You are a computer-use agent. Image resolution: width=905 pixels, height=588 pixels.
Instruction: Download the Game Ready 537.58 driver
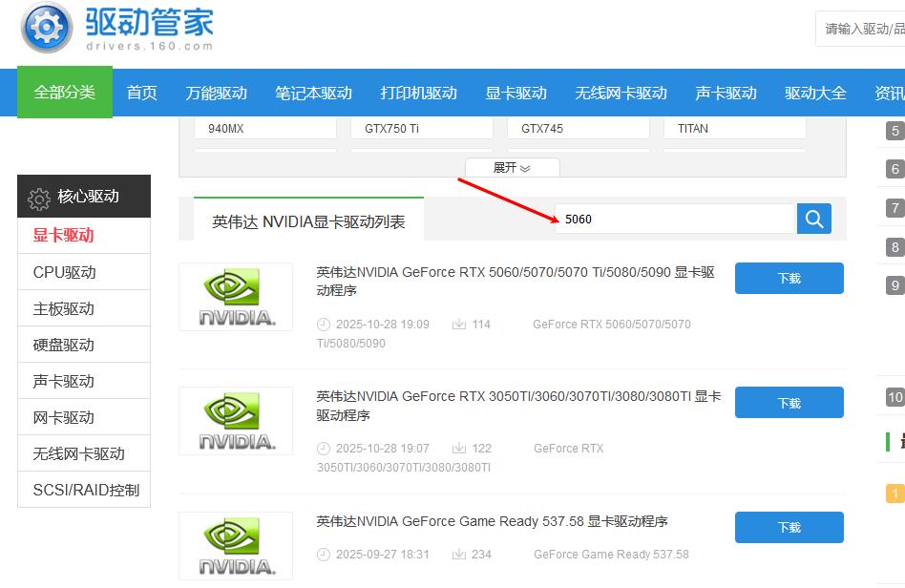[x=789, y=528]
